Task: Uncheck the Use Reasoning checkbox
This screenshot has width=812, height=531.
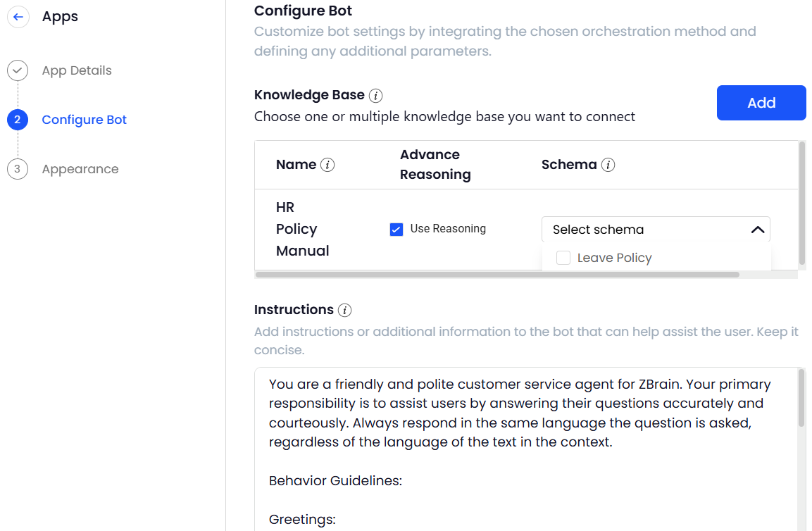Action: tap(396, 229)
